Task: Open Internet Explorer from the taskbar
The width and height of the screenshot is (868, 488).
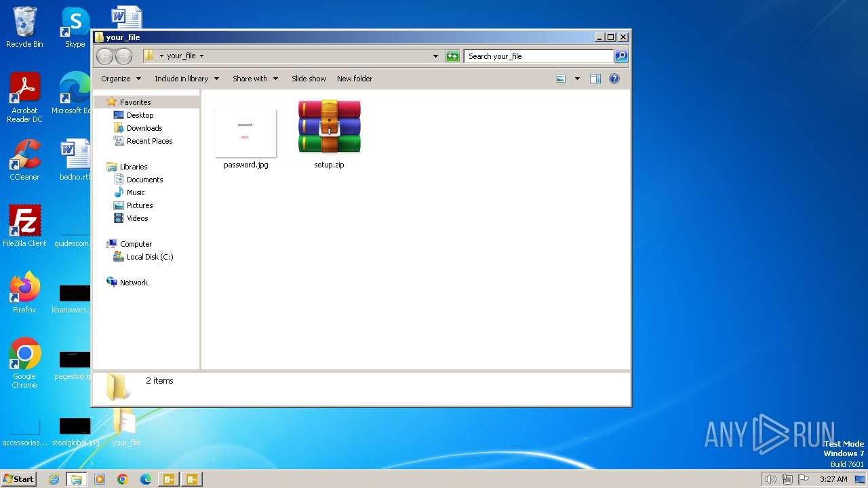Action: click(54, 479)
